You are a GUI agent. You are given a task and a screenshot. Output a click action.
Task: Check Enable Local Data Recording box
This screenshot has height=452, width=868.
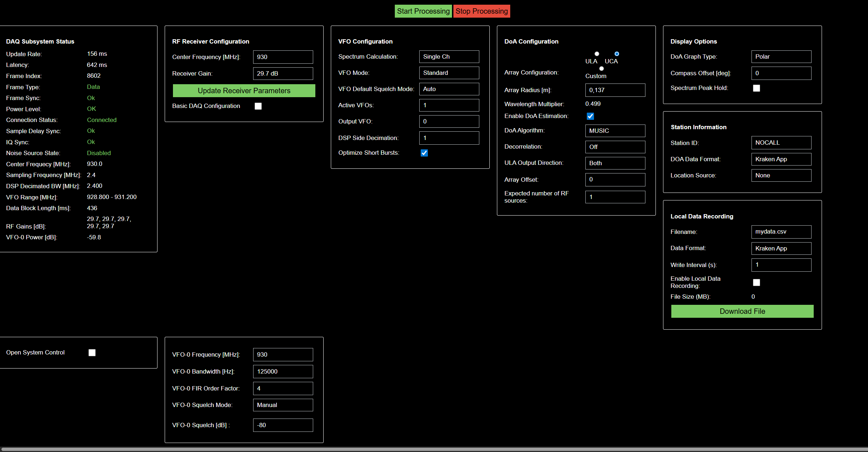[757, 282]
